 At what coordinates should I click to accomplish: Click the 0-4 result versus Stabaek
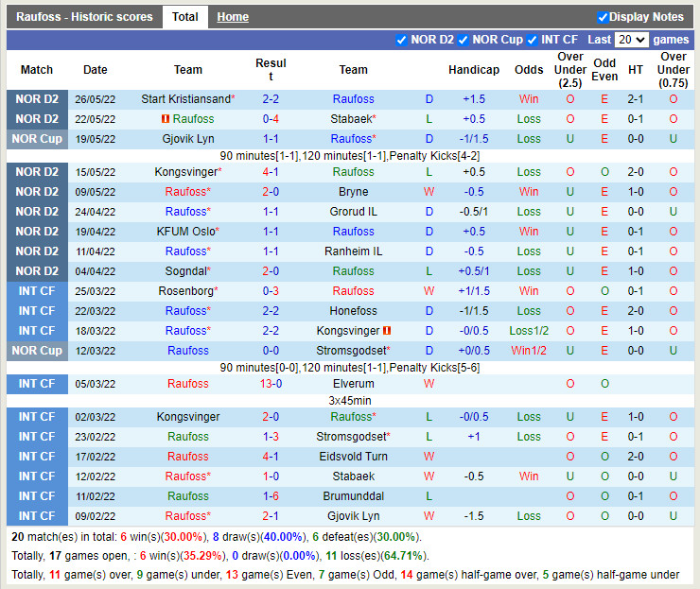point(271,119)
